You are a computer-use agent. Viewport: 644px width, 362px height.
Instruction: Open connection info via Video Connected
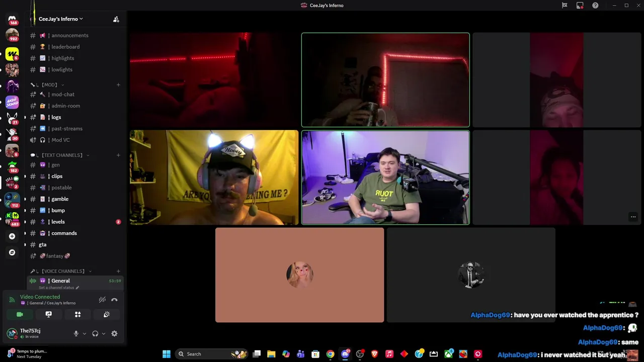(40, 297)
